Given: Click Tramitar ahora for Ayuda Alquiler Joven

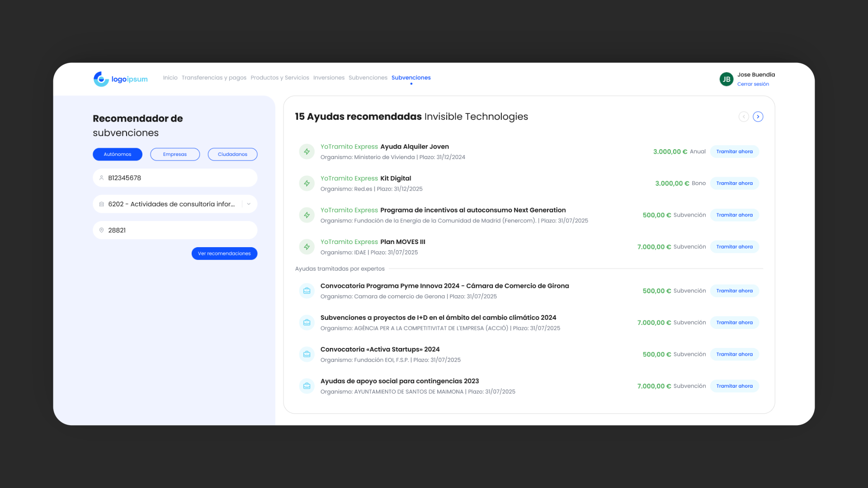Looking at the screenshot, I should tap(734, 152).
